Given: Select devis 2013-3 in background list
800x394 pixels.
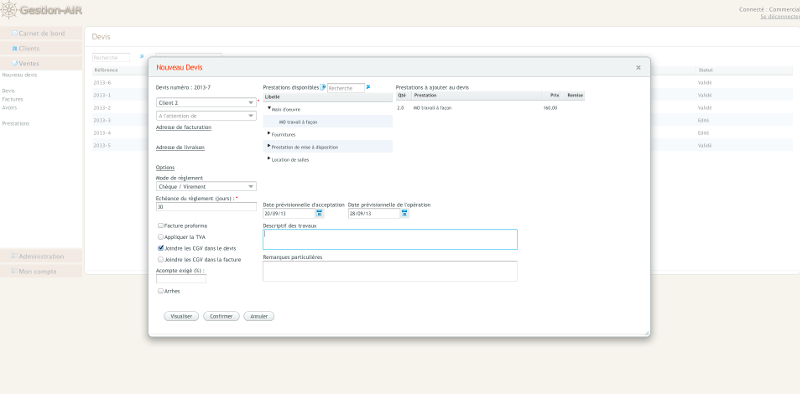Looking at the screenshot, I should coord(102,120).
